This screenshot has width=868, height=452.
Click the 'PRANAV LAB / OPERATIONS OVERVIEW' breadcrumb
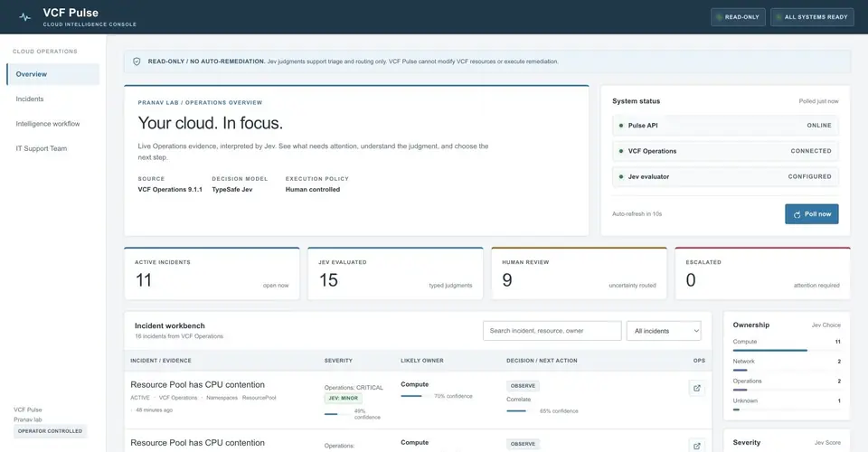tap(200, 103)
